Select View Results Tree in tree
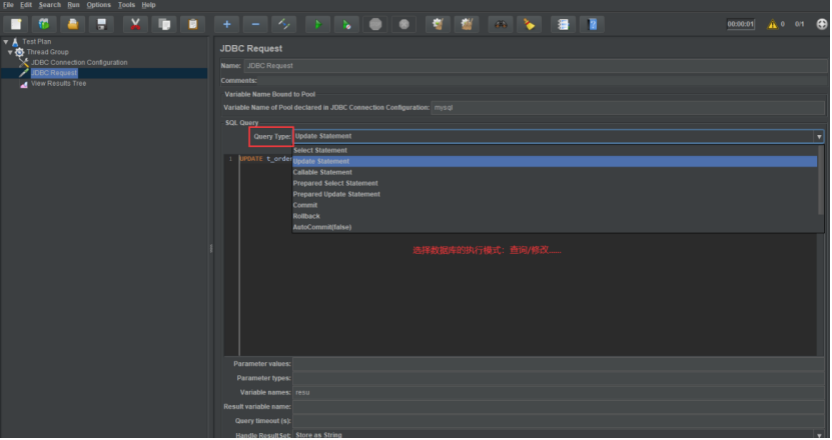 tap(58, 84)
